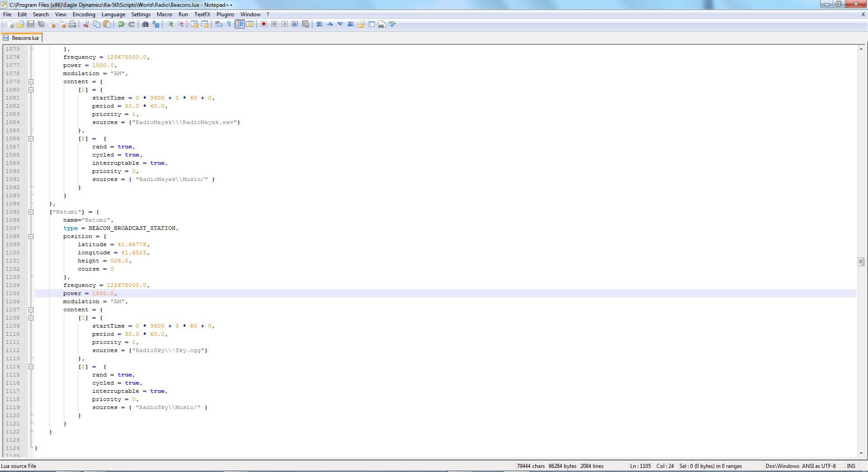This screenshot has height=472, width=868.
Task: Click the Open file toolbar icon
Action: tap(20, 24)
